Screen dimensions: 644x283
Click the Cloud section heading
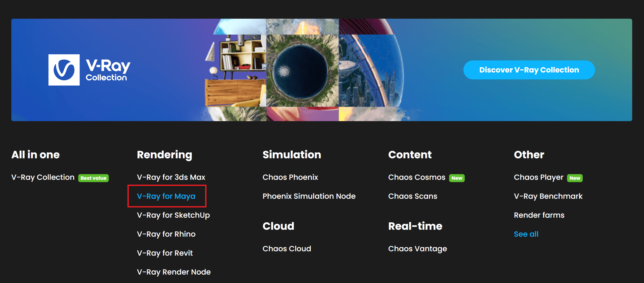click(x=278, y=226)
